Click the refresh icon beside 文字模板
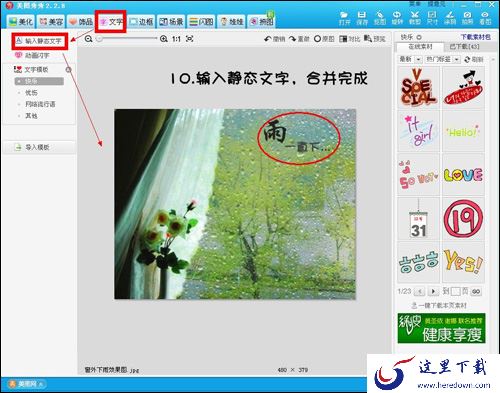 (68, 70)
